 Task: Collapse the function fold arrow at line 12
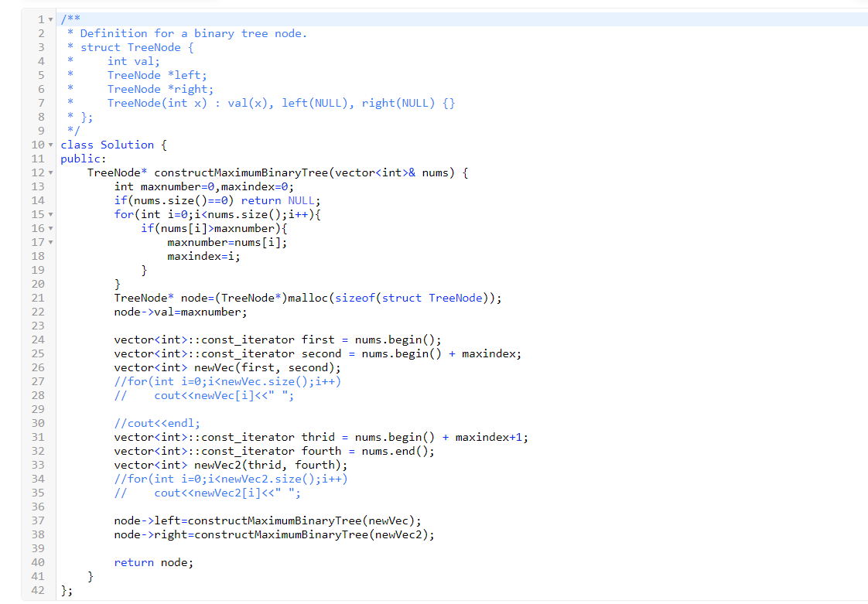(x=50, y=172)
